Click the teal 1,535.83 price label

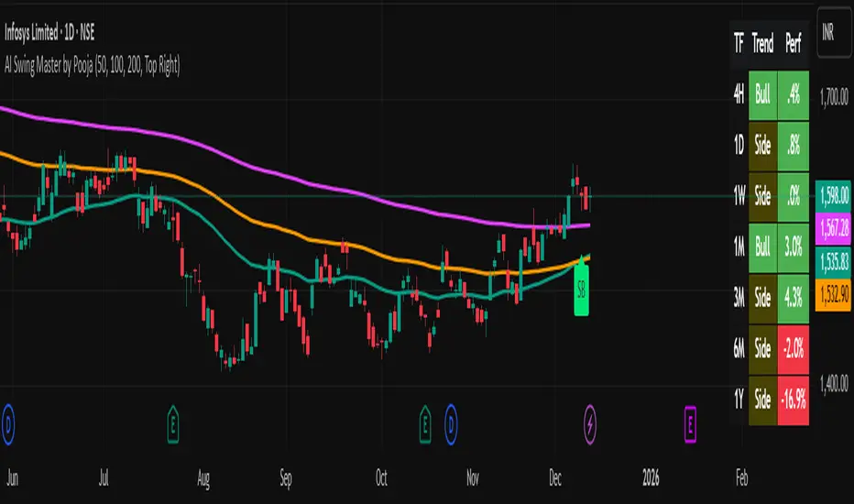tap(833, 262)
